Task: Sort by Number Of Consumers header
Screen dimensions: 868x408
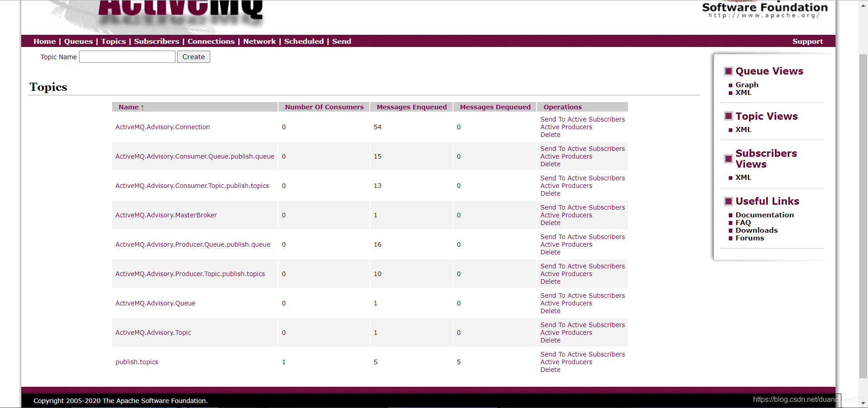Action: pos(324,107)
